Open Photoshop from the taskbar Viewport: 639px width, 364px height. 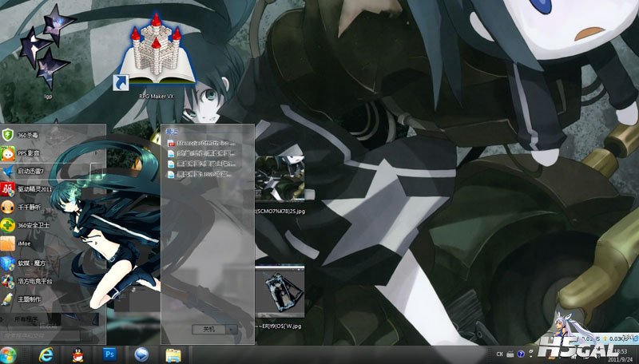point(109,354)
